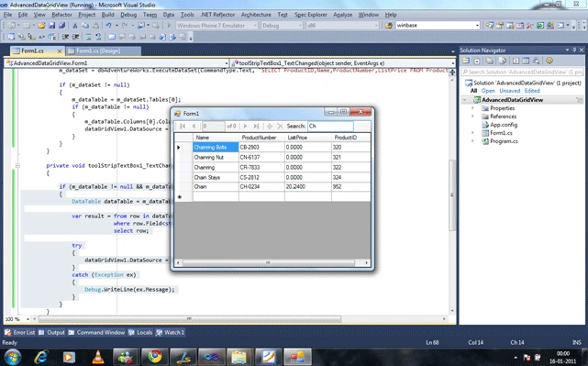Open the Output tab
The width and height of the screenshot is (588, 366).
click(51, 332)
